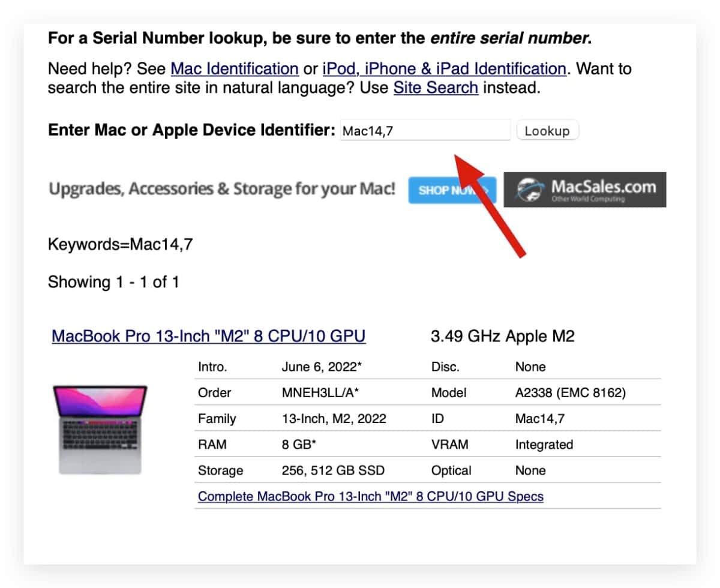Select the Disc. value None
720x588 pixels.
coord(530,367)
